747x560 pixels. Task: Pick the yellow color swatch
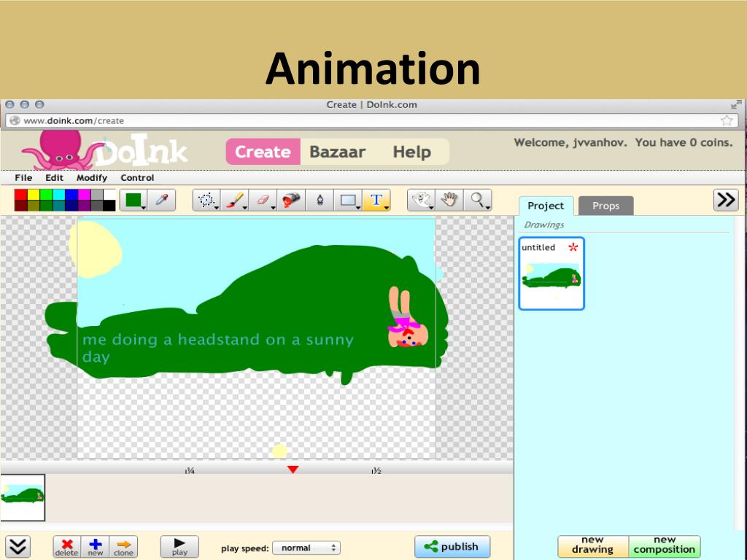[34, 195]
